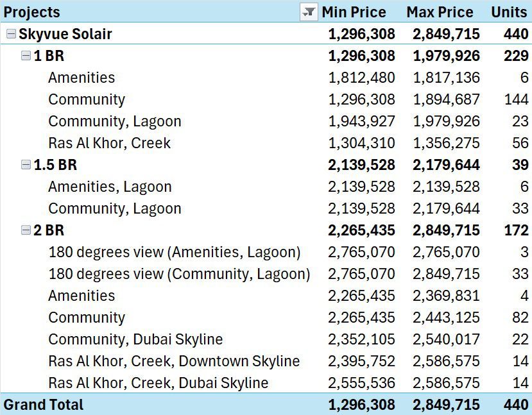Viewport: 532px width, 415px height.
Task: Select the 144 units cell
Action: tap(516, 99)
